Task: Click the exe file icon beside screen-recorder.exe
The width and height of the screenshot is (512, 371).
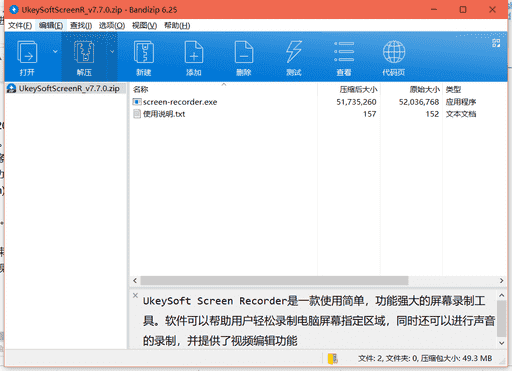Action: 137,102
